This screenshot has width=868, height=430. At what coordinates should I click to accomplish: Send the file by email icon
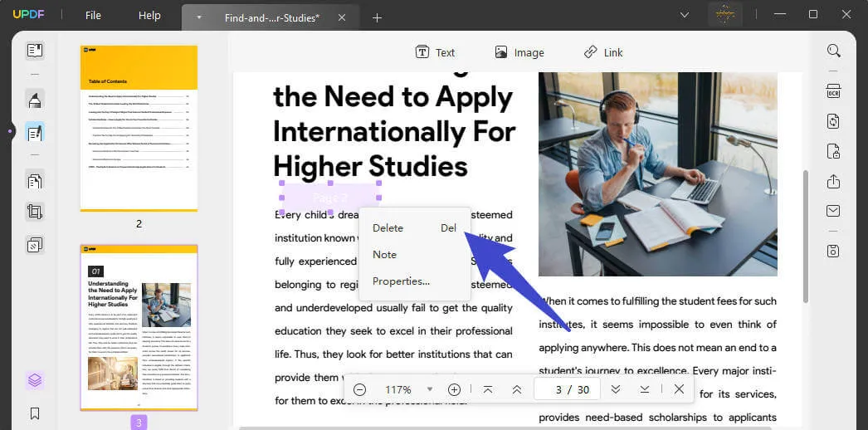[833, 212]
